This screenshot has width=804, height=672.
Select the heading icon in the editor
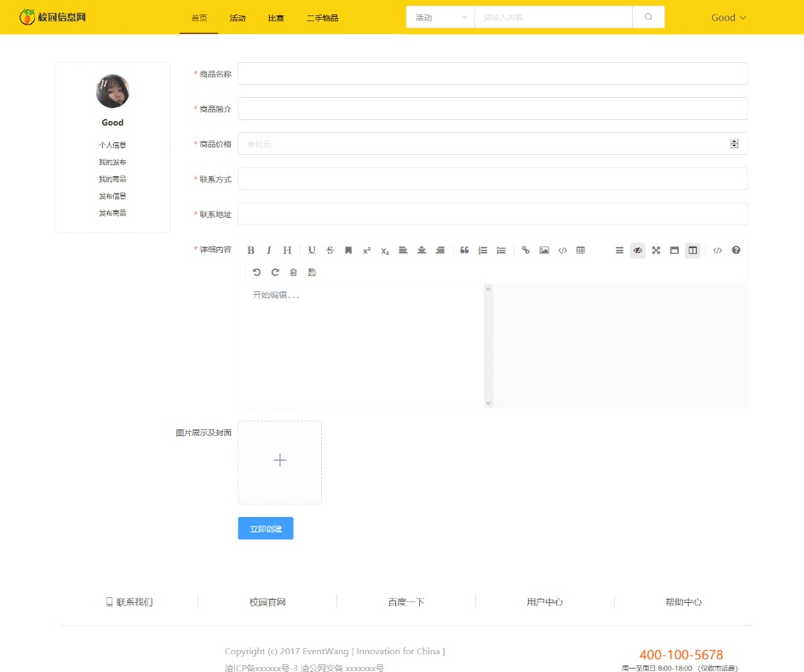click(x=287, y=250)
